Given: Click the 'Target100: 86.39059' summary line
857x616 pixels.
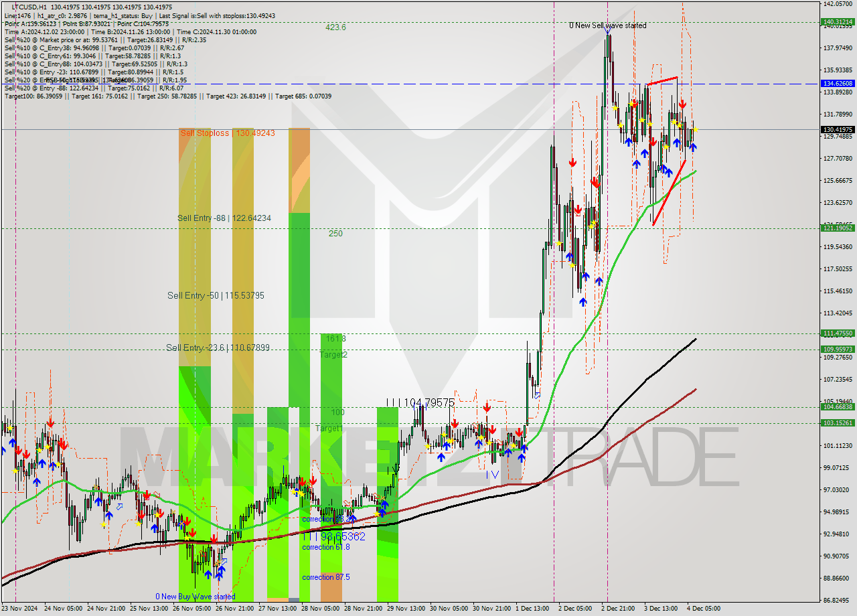Looking at the screenshot, I should [167, 96].
